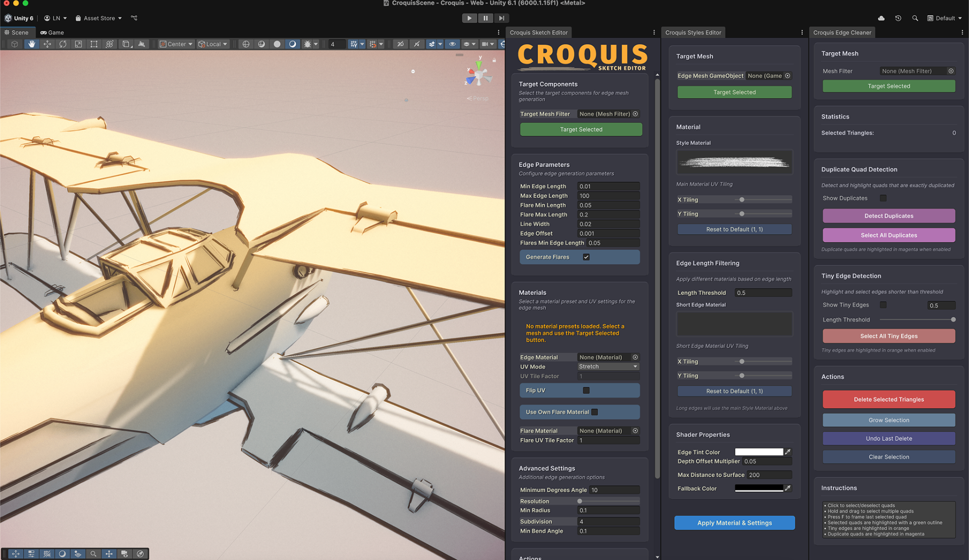The width and height of the screenshot is (969, 560).
Task: Click the compass icon in bottom overlay toolbar
Action: (x=140, y=554)
